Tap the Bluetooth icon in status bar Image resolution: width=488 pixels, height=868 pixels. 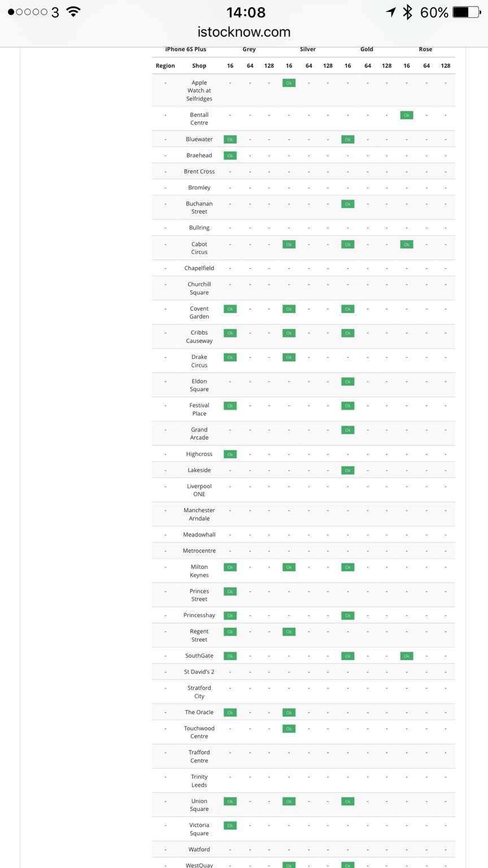point(407,12)
